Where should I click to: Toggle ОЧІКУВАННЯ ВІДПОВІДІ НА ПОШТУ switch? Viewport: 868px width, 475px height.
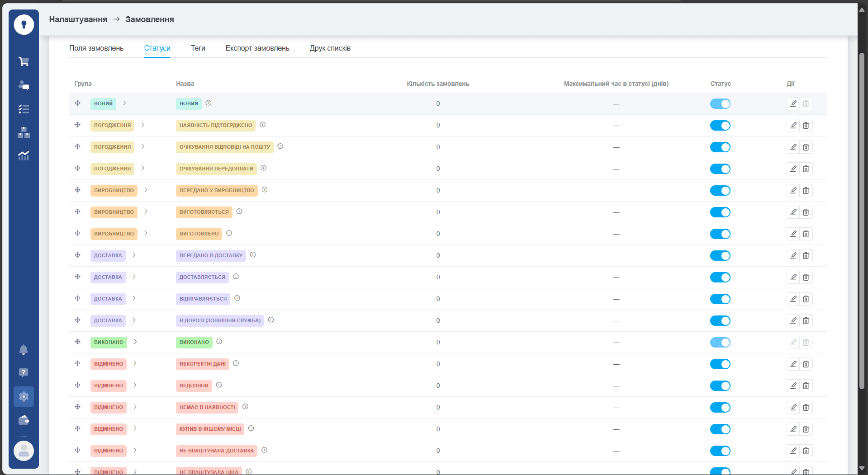coord(720,147)
